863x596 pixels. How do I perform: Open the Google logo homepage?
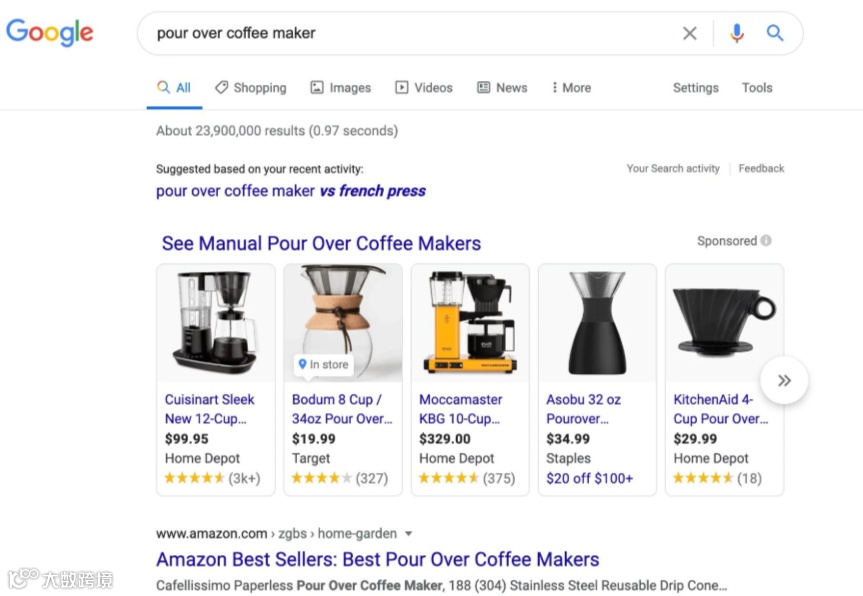pos(50,32)
